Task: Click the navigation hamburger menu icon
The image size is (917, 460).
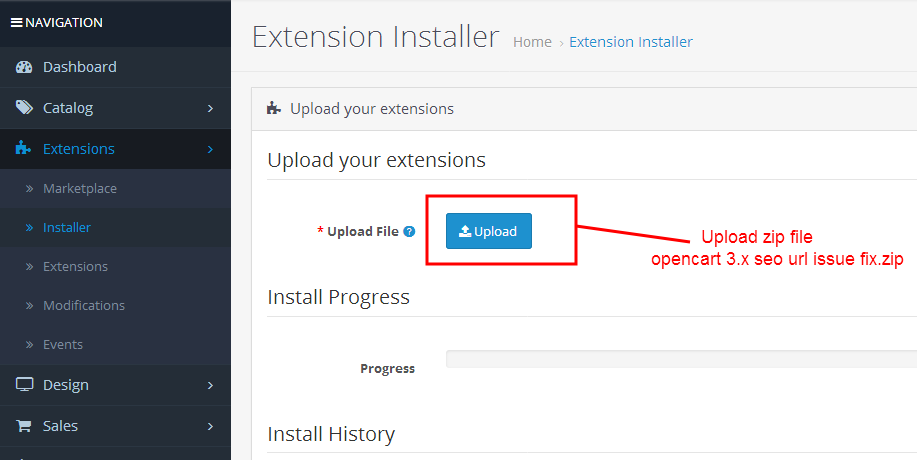Action: (16, 23)
